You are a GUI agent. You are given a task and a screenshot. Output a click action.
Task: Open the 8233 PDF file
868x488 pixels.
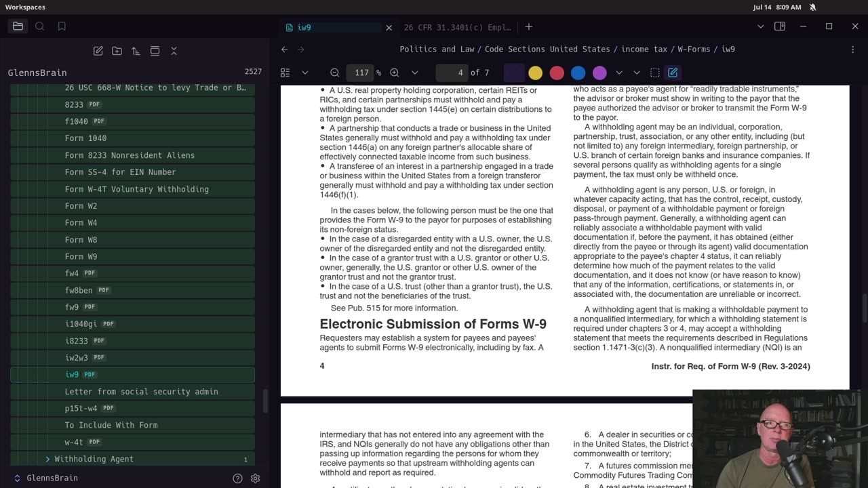click(132, 104)
